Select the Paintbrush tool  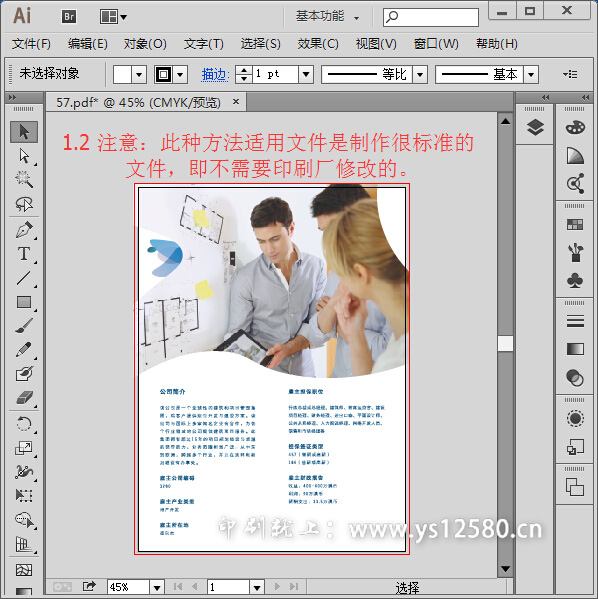coord(24,325)
